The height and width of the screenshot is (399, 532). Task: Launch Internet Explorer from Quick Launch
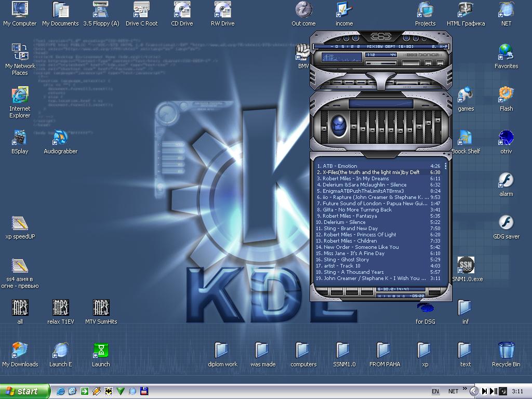(x=60, y=391)
